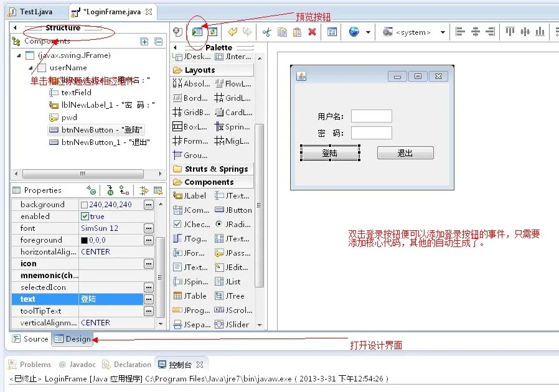Click the globe Externalize strings icon
559x392 pixels.
354,32
